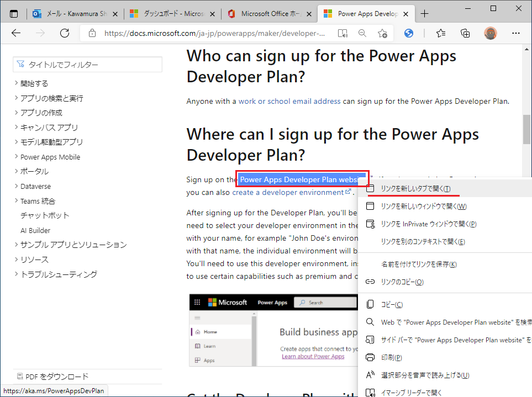The image size is (532, 397).
Task: Choose リンクを新しいタブで開く from context menu
Action: click(x=445, y=188)
